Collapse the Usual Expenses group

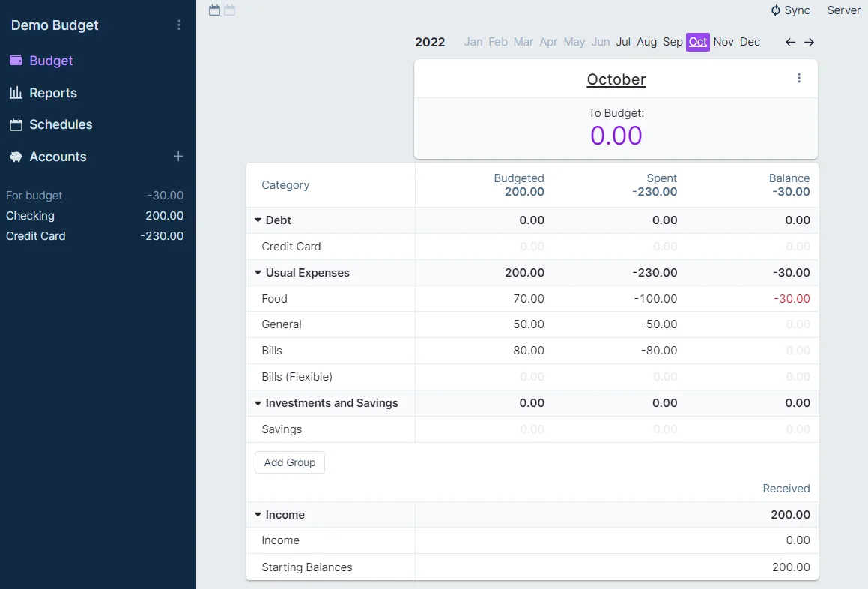[258, 273]
